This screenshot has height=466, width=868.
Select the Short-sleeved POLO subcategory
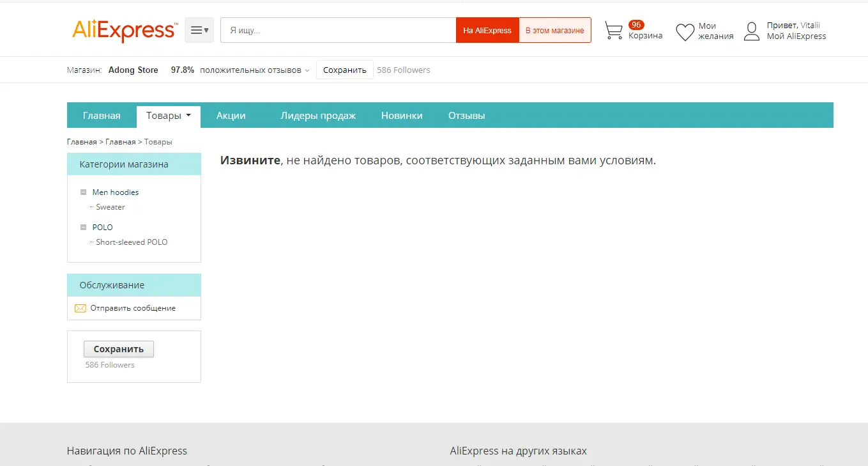132,242
